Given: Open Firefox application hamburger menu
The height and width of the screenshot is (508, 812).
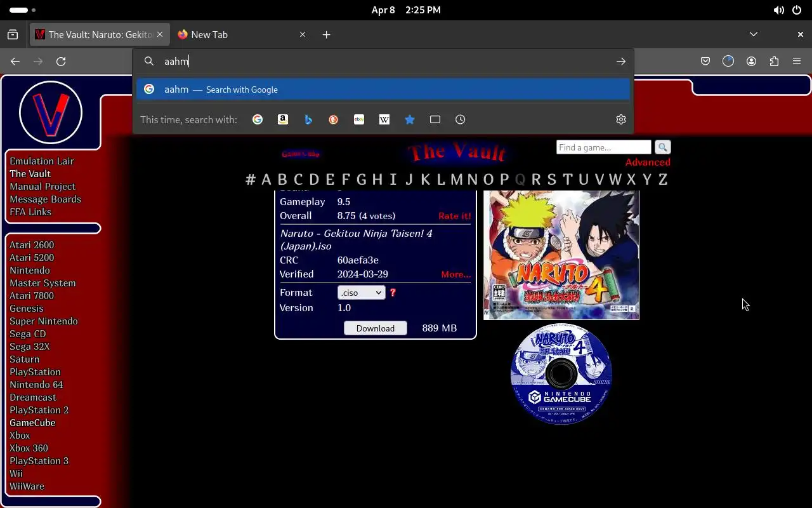Looking at the screenshot, I should coord(797,61).
